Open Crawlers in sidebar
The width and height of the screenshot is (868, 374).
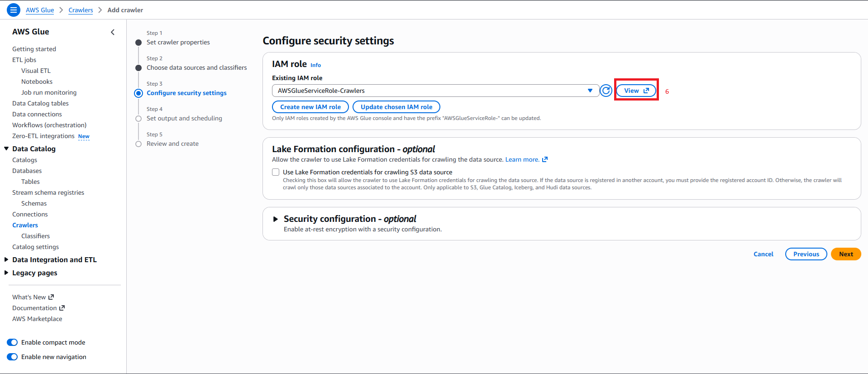point(25,225)
